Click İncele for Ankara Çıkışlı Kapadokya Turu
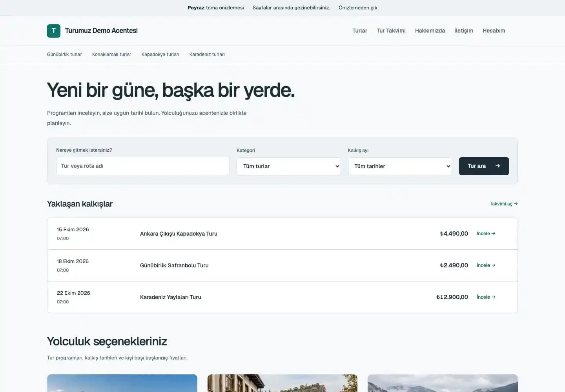 click(x=486, y=234)
